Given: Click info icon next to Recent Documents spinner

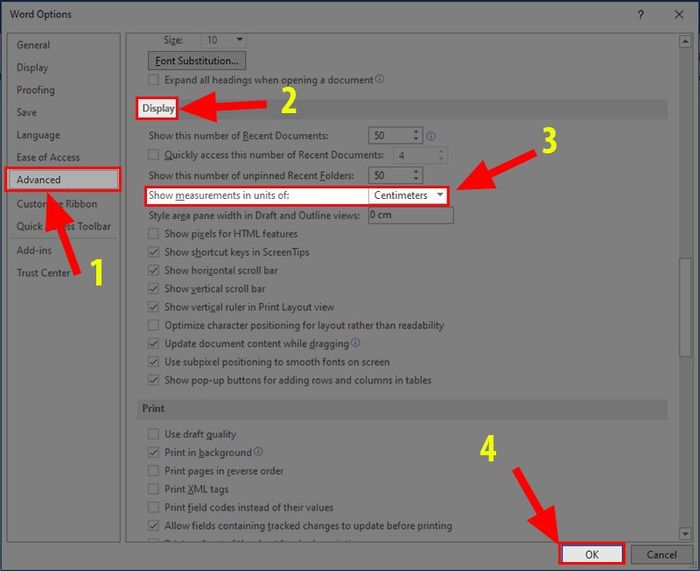Looking at the screenshot, I should click(x=431, y=136).
